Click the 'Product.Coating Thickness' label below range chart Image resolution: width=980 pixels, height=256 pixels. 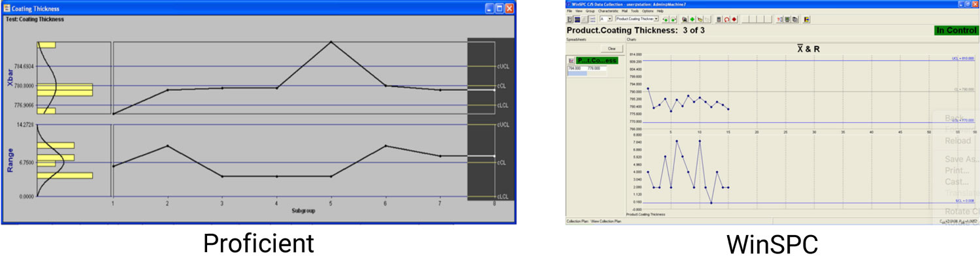[x=645, y=214]
